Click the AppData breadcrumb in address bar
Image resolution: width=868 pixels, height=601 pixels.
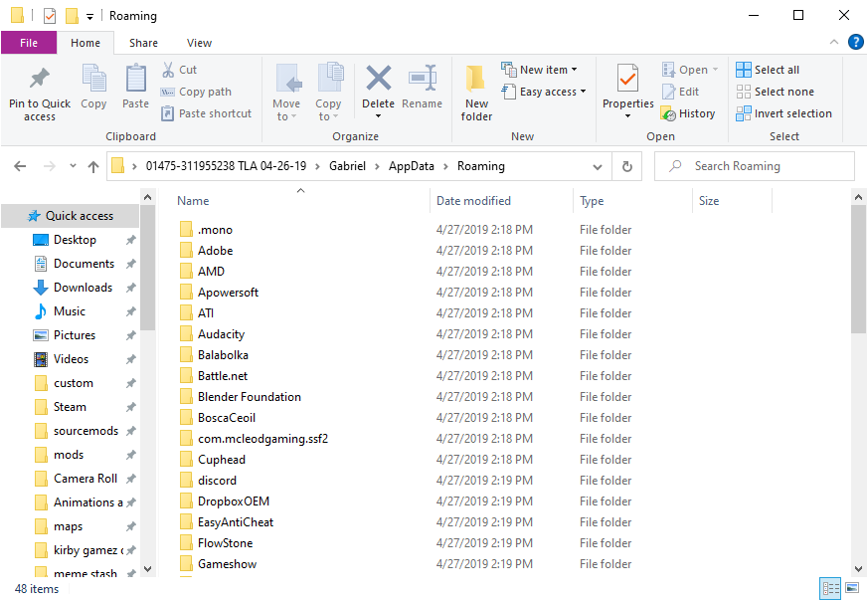(412, 166)
